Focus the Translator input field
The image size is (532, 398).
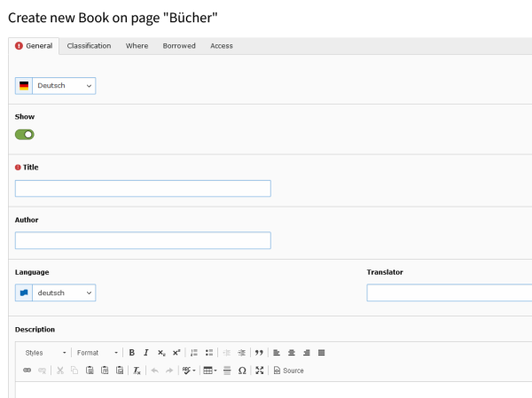[x=450, y=293]
